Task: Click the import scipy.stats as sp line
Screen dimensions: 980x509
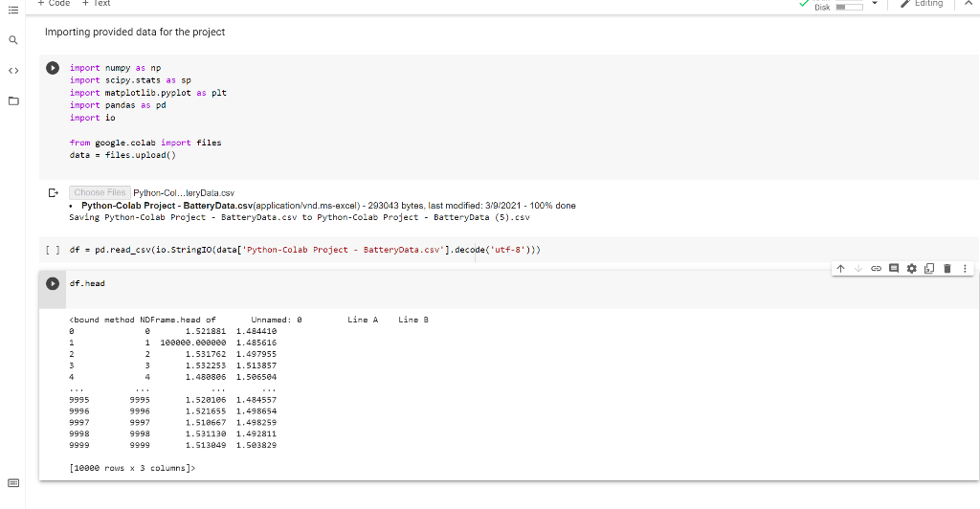Action: (x=130, y=80)
